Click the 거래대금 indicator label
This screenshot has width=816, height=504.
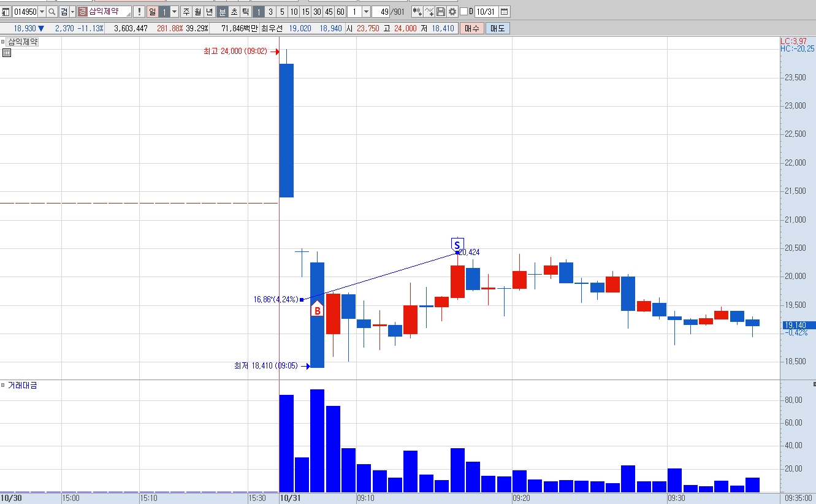pyautogui.click(x=22, y=385)
